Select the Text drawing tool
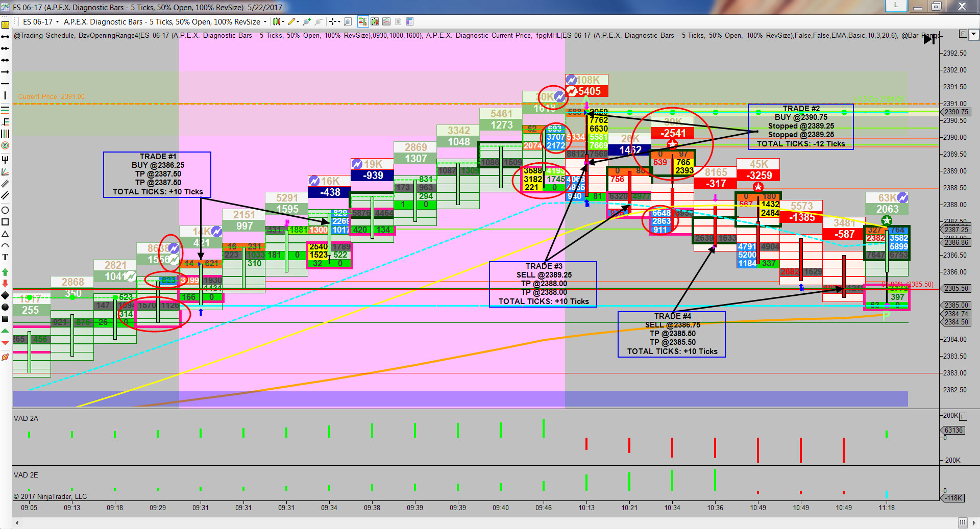Screen dimensions: 980x529 [5, 257]
